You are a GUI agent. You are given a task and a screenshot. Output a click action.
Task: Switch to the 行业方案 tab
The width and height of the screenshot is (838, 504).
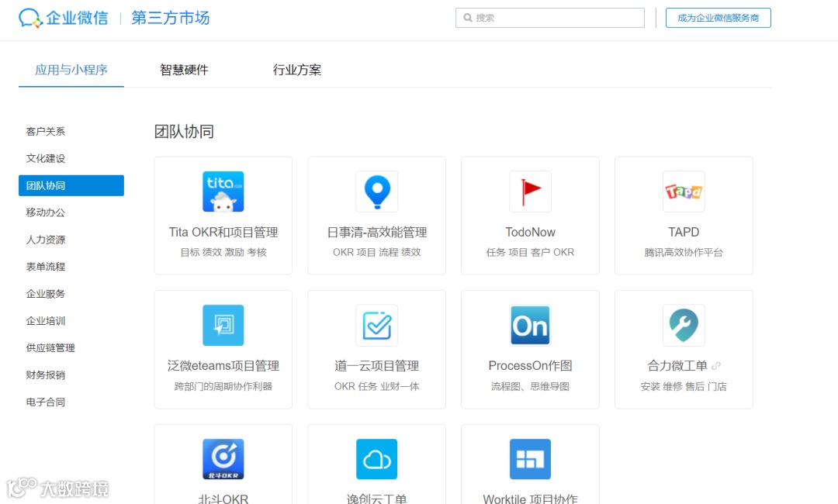297,70
